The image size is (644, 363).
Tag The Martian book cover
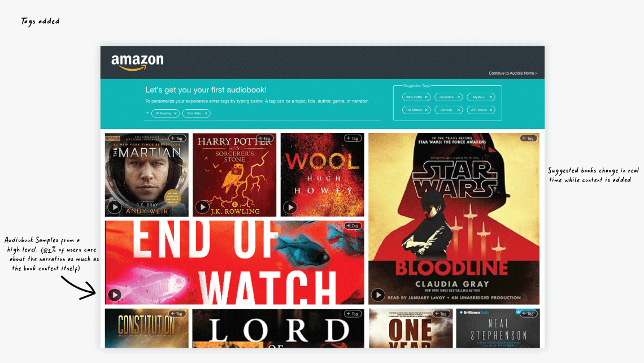tap(177, 138)
